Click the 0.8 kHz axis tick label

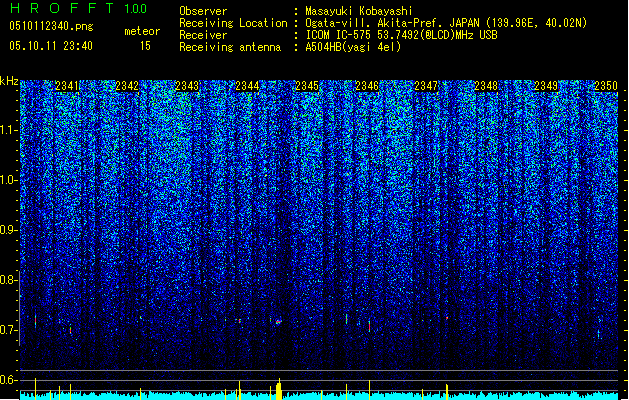click(x=7, y=280)
